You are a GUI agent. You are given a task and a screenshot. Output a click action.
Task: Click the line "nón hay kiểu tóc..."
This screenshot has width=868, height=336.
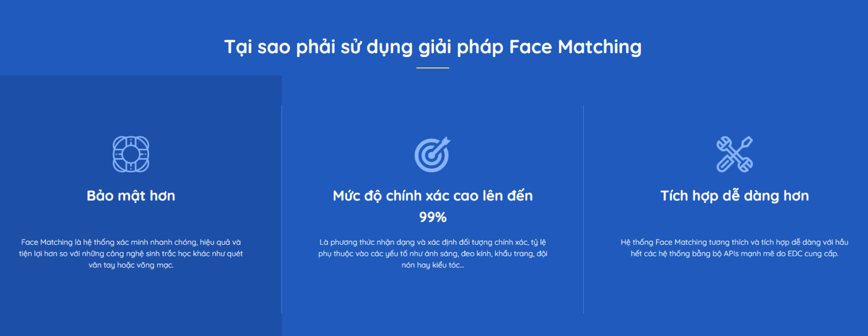click(432, 265)
